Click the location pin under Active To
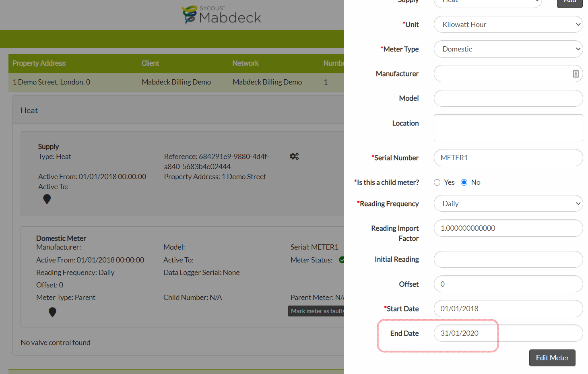Viewport: 588px width, 374px height. click(x=47, y=199)
